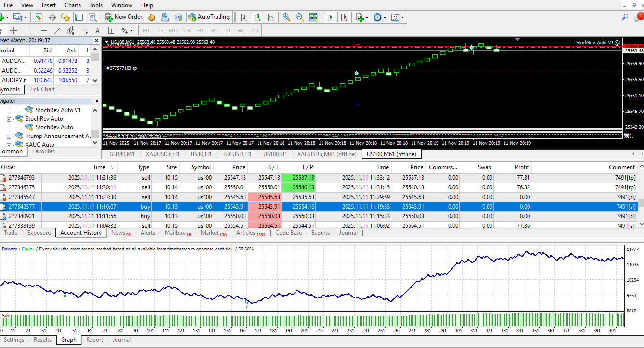Image resolution: width=644 pixels, height=348 pixels.
Task: Toggle the Market Watch panel icon
Action: pos(39,17)
